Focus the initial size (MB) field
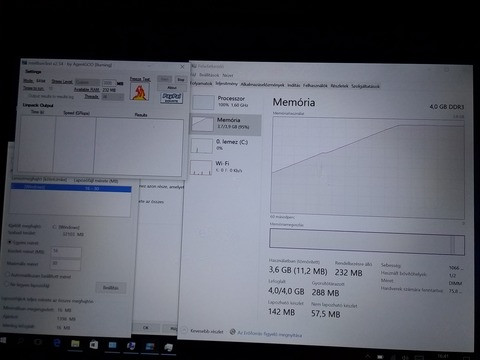Image resolution: width=480 pixels, height=360 pixels. pyautogui.click(x=66, y=252)
